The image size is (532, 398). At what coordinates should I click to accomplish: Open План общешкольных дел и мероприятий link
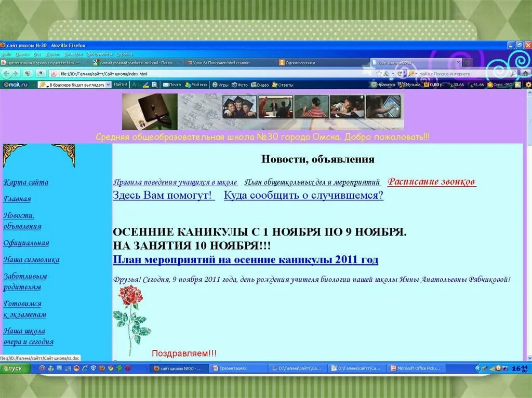(312, 182)
